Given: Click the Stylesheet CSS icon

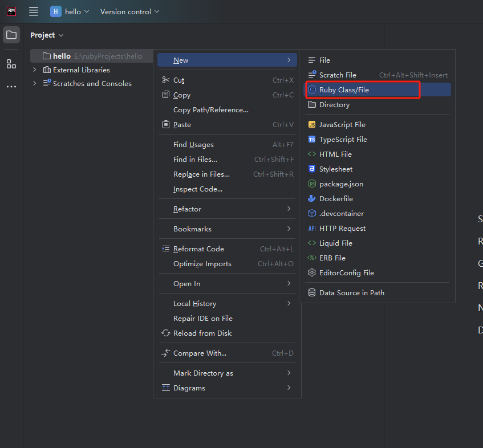Looking at the screenshot, I should (x=312, y=169).
